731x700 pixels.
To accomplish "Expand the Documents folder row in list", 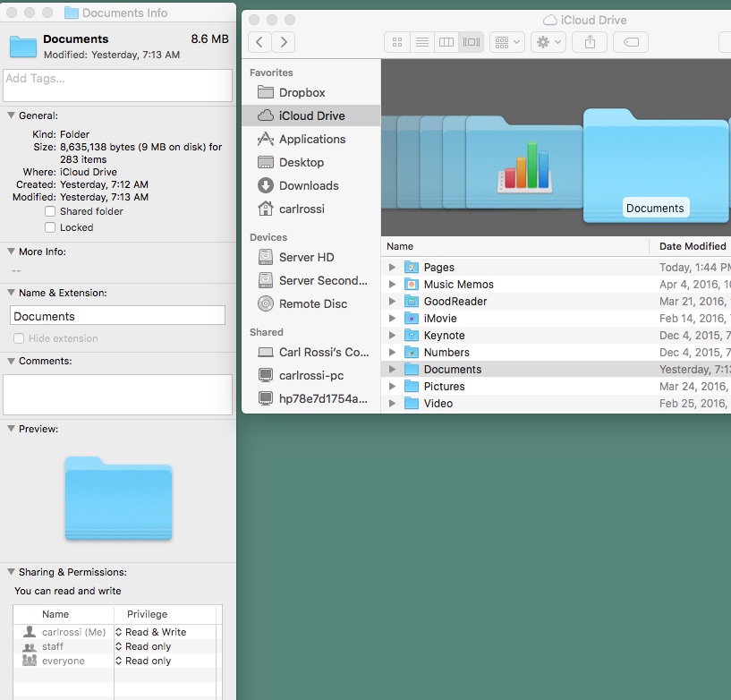I will pyautogui.click(x=392, y=370).
